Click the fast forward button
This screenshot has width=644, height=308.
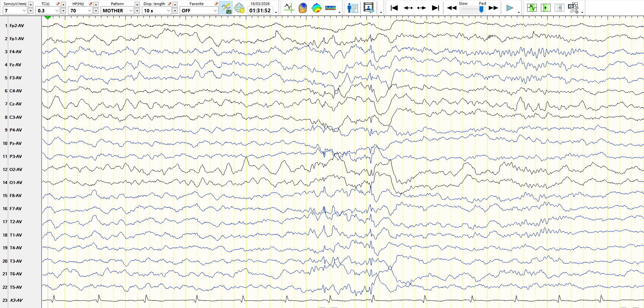point(493,8)
